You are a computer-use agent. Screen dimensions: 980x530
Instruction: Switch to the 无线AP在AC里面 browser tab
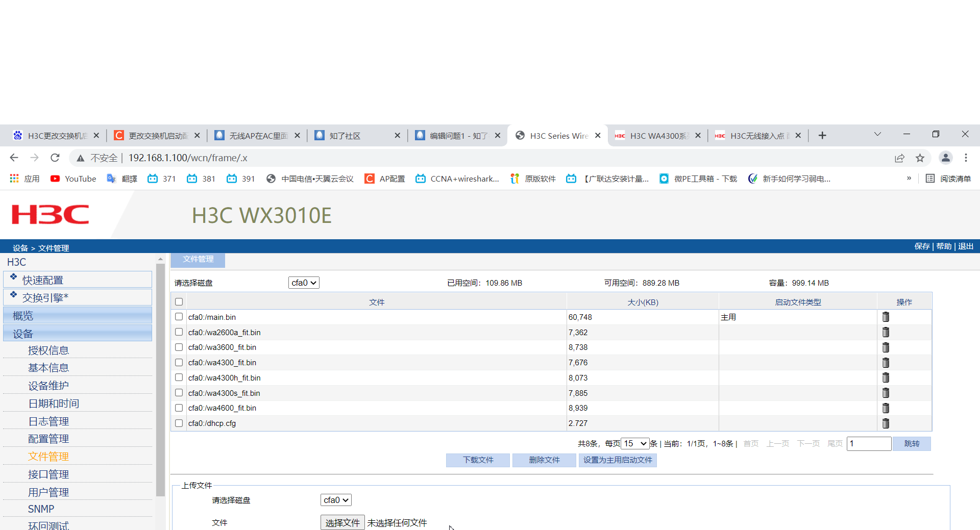257,136
